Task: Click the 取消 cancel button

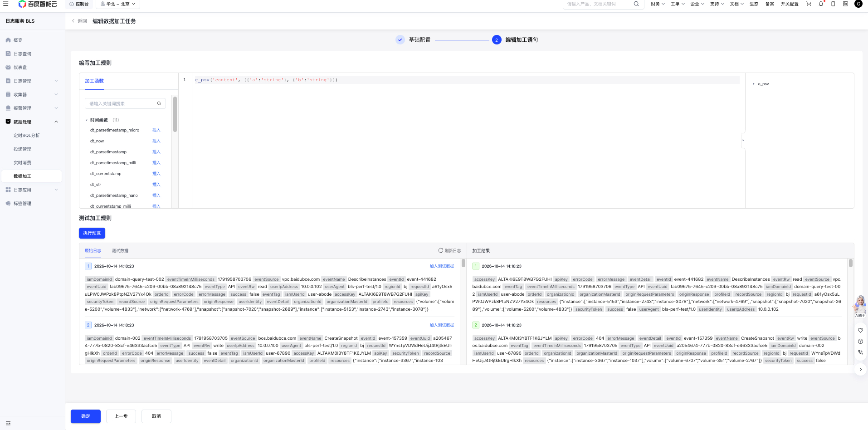Action: pyautogui.click(x=156, y=416)
